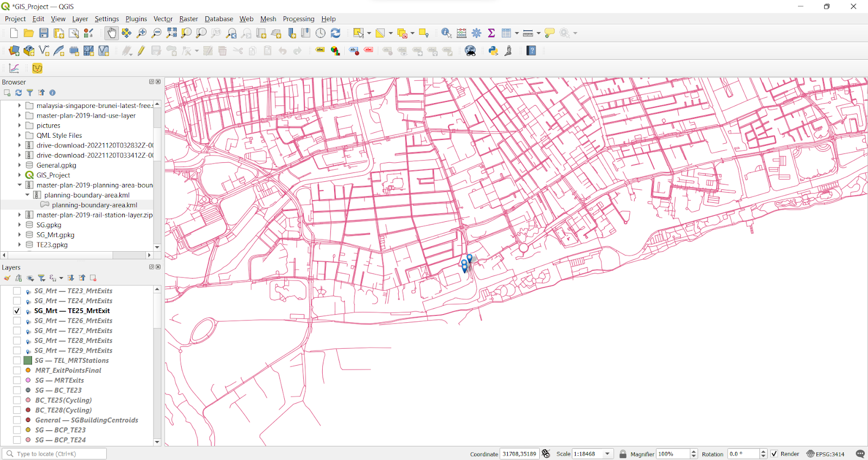
Task: Open the Processing menu
Action: click(298, 19)
